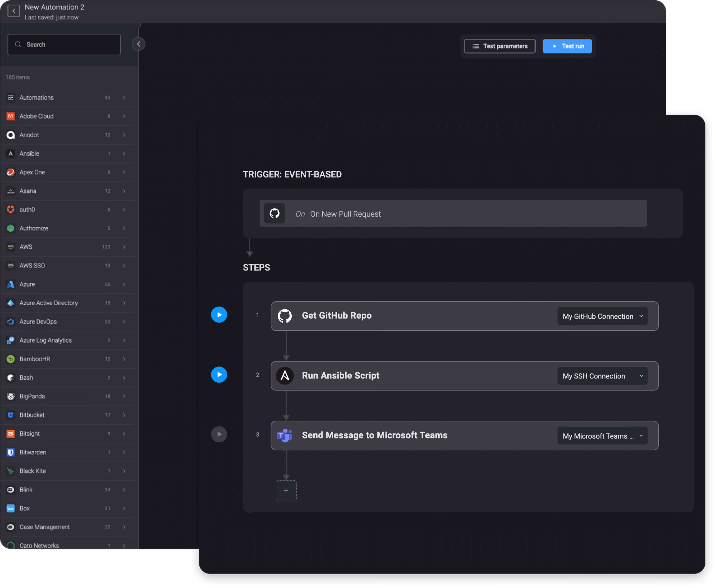Screen dimensions: 716x588
Task: Expand the AWS SSO category chevron
Action: pyautogui.click(x=124, y=266)
